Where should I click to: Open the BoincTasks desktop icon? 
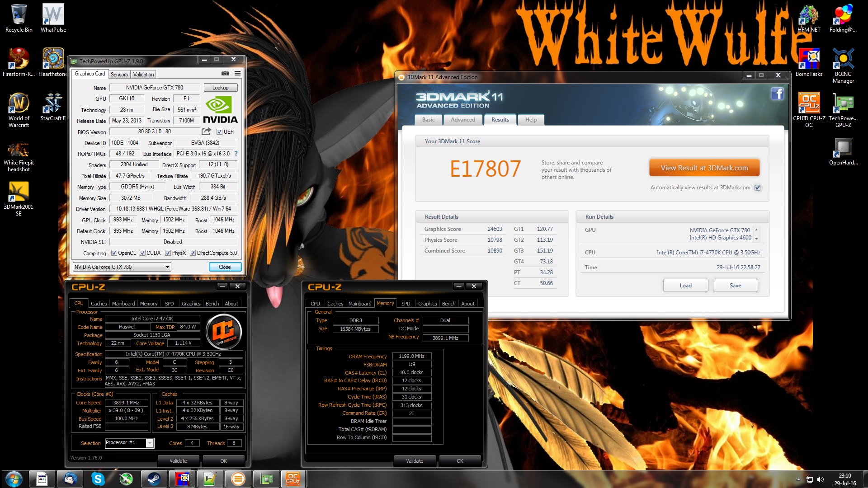click(809, 62)
